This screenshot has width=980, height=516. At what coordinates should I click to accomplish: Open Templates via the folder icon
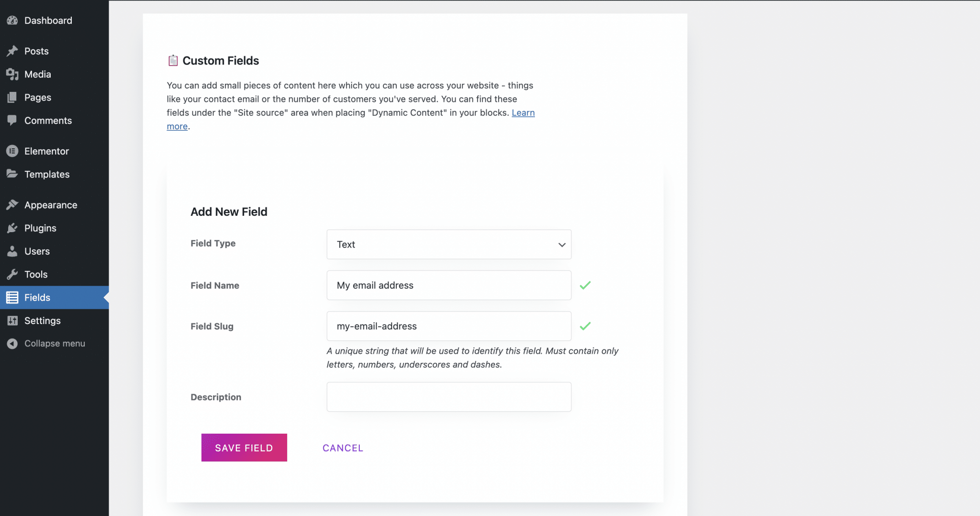click(x=12, y=174)
